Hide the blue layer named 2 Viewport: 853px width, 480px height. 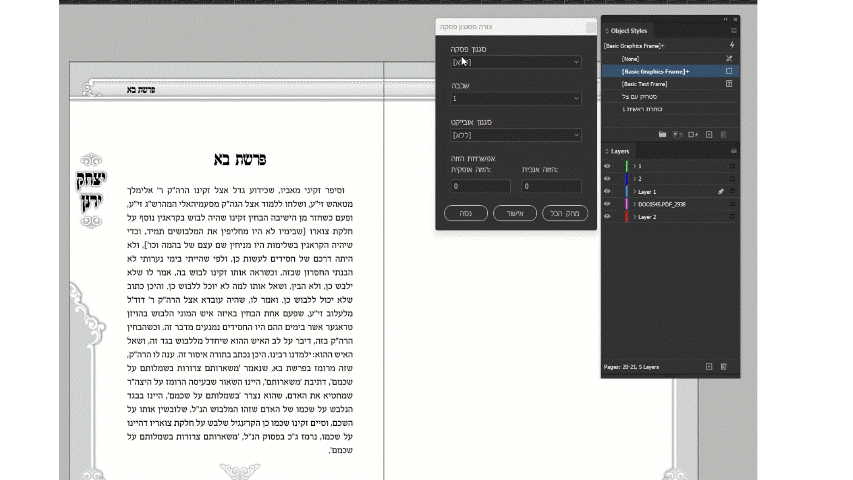coord(607,179)
